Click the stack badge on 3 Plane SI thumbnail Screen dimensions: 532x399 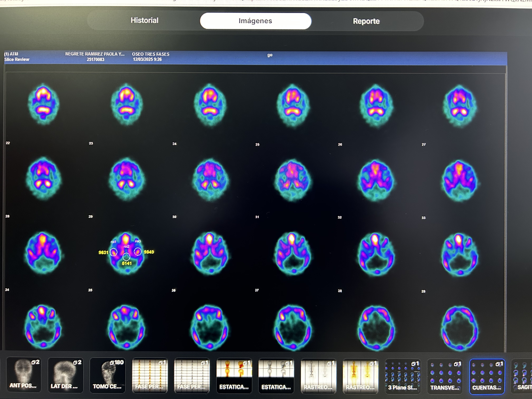tap(415, 363)
